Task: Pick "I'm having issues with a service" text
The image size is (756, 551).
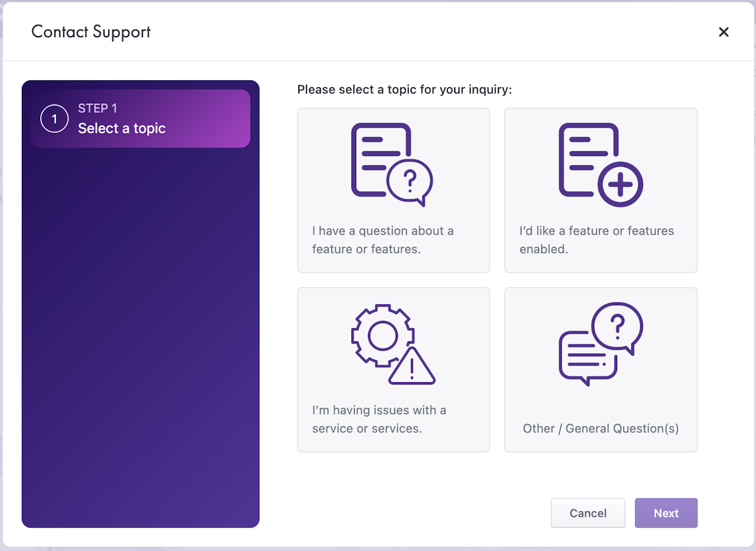Action: click(x=379, y=419)
